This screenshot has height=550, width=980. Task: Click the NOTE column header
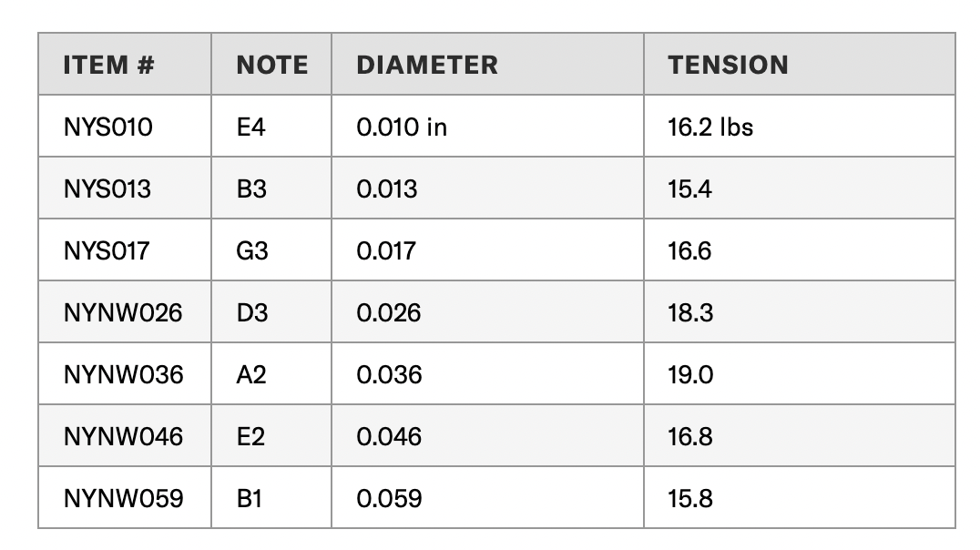272,65
